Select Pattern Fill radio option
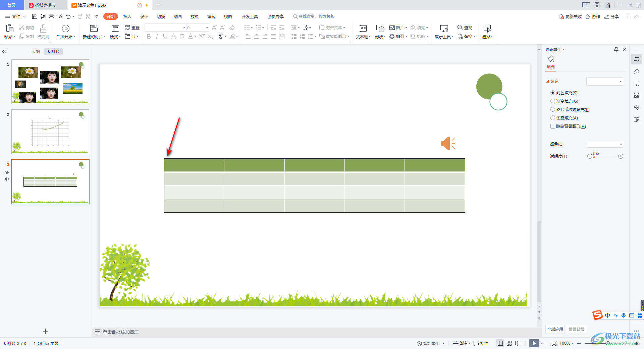 pyautogui.click(x=553, y=118)
